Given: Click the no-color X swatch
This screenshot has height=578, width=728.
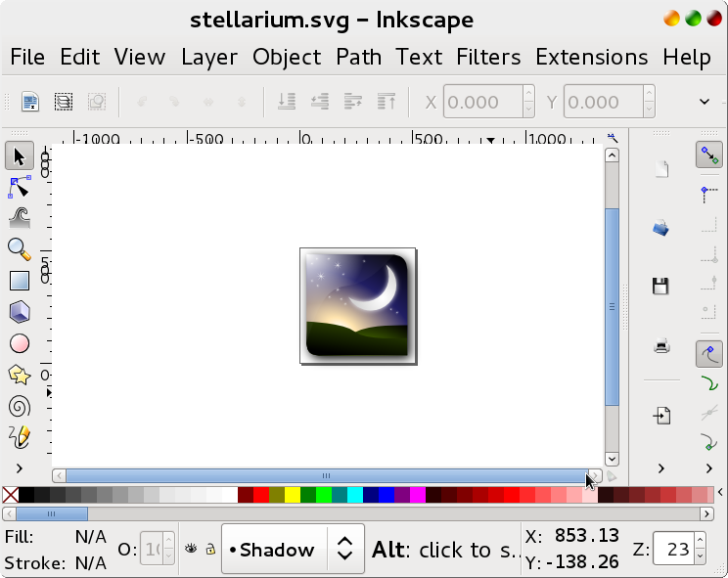Looking at the screenshot, I should tap(10, 495).
